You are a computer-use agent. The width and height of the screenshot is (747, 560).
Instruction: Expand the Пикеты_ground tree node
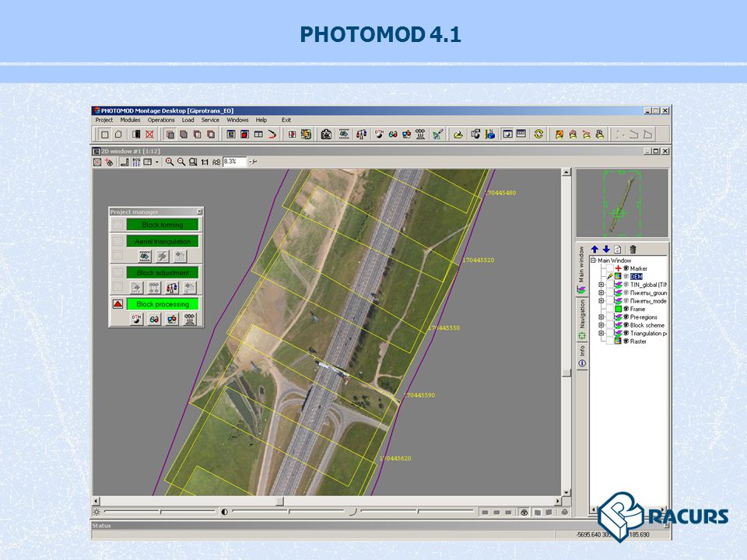coord(601,293)
